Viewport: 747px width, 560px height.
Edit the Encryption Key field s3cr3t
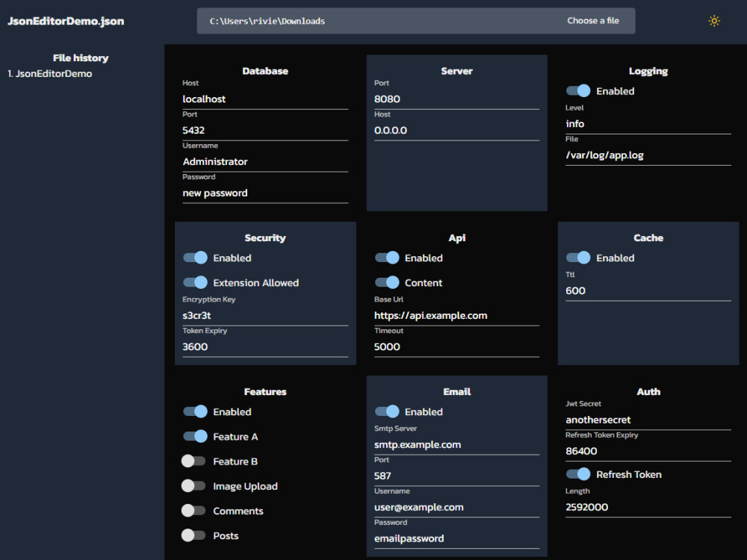point(265,316)
